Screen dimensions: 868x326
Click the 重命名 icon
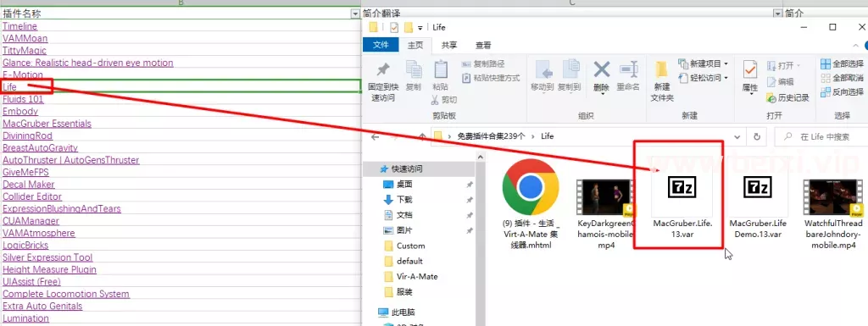point(628,69)
